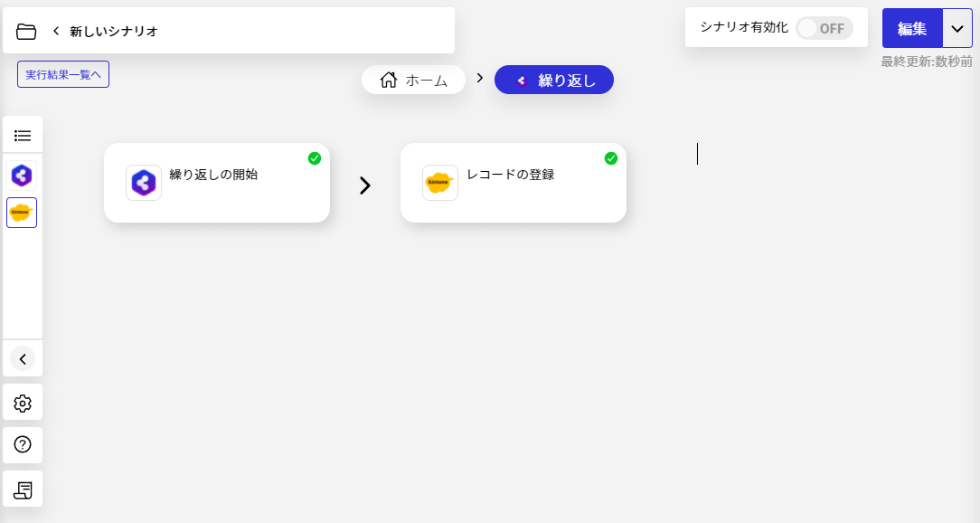Click the 編集 button
The width and height of the screenshot is (980, 523).
[x=912, y=28]
